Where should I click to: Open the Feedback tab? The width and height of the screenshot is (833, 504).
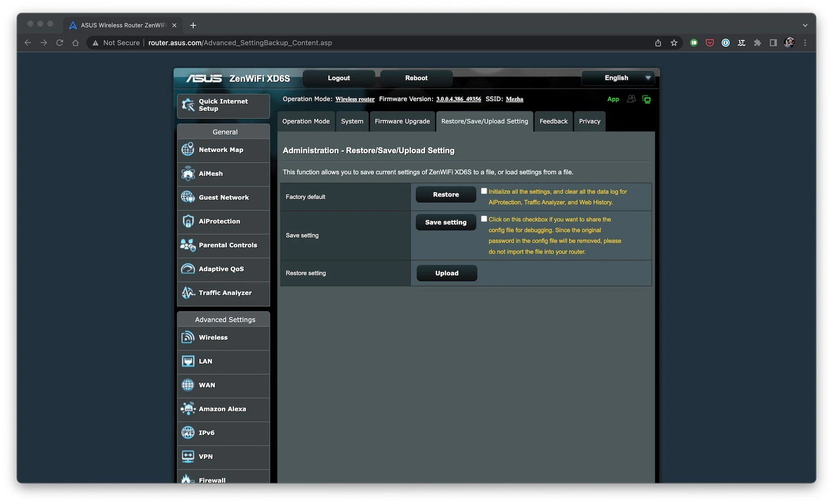[x=554, y=121]
